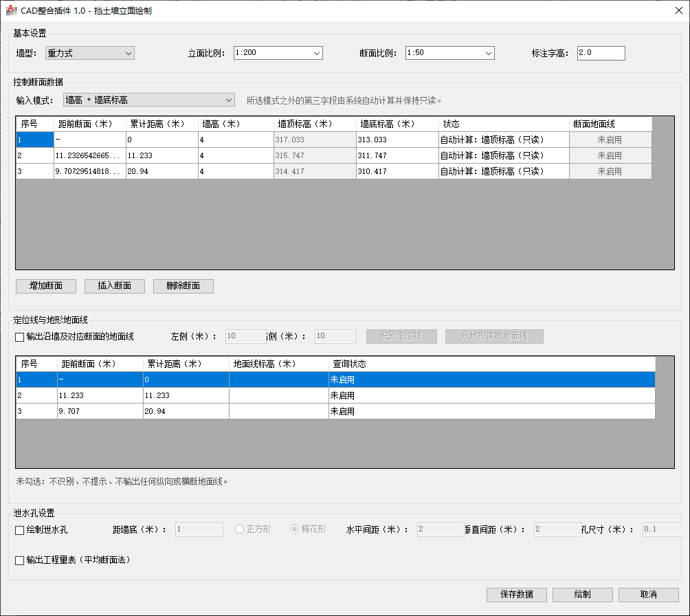Screen dimensions: 690x616
Task: Enable 输出沿墙及对应断面的地面线 checkbox
Action: pos(19,338)
